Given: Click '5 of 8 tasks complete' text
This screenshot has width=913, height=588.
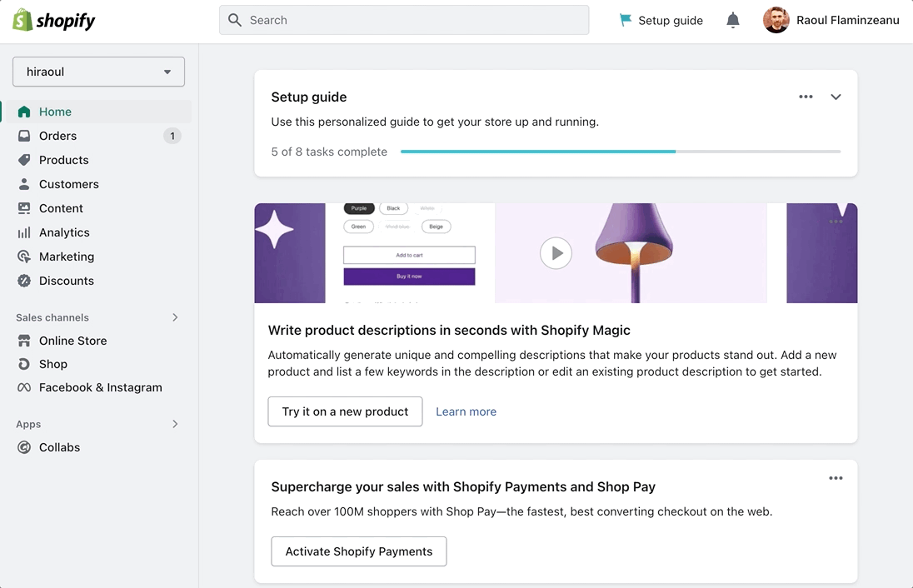Looking at the screenshot, I should [329, 152].
